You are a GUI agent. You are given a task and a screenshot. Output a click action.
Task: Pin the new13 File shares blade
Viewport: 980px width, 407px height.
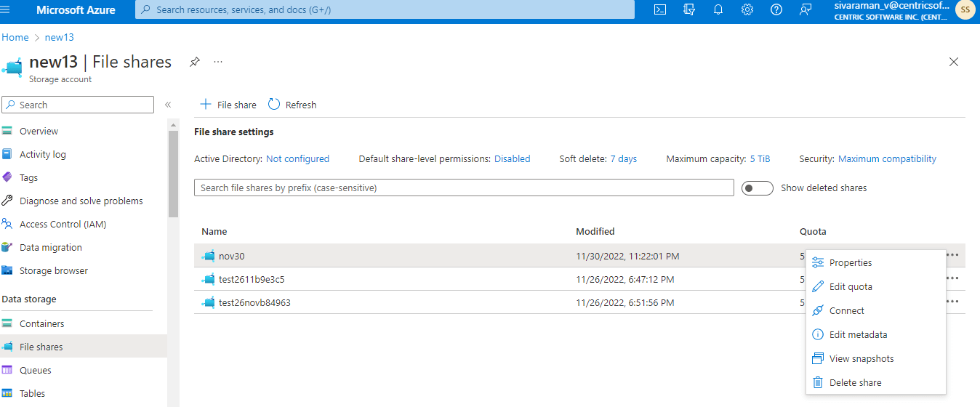pos(195,62)
